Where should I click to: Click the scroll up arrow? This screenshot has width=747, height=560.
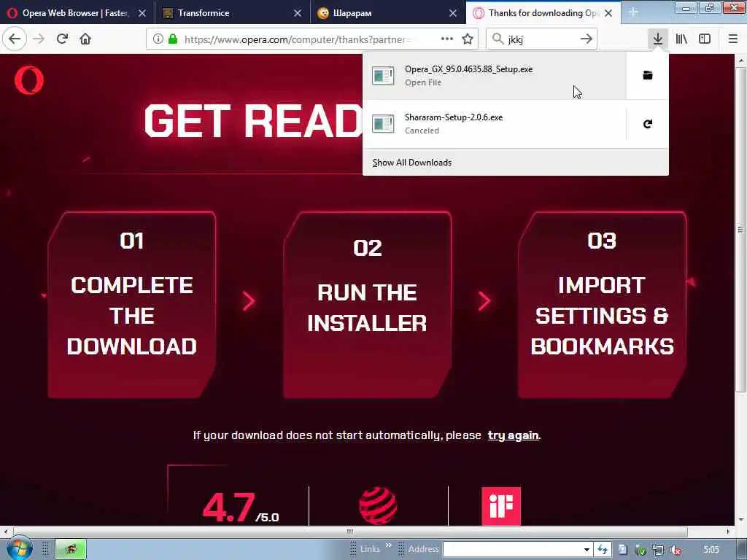click(741, 61)
